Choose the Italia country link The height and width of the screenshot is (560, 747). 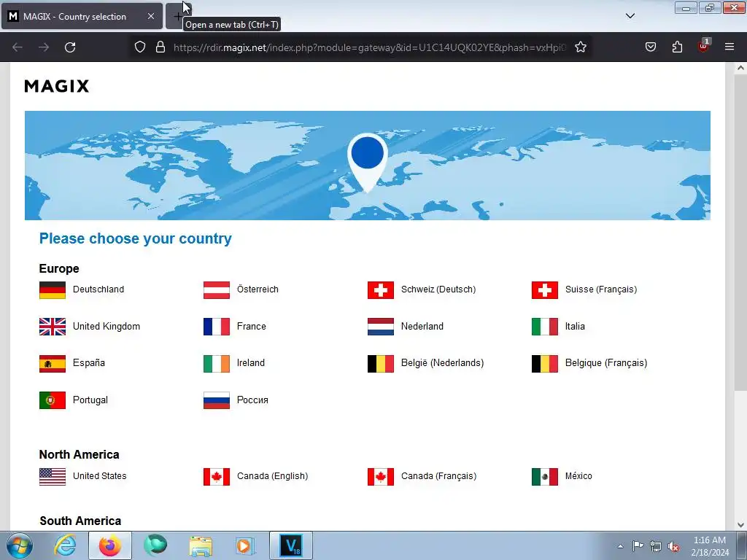tap(575, 327)
